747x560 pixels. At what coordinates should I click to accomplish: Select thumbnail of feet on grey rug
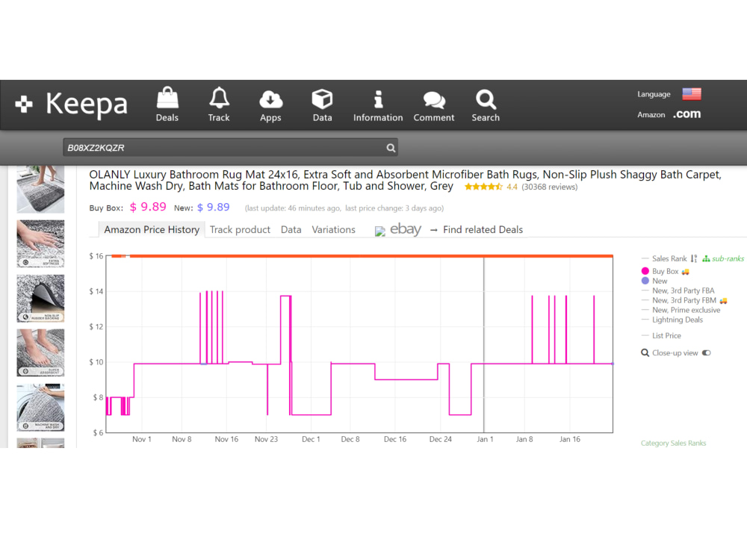coord(40,189)
